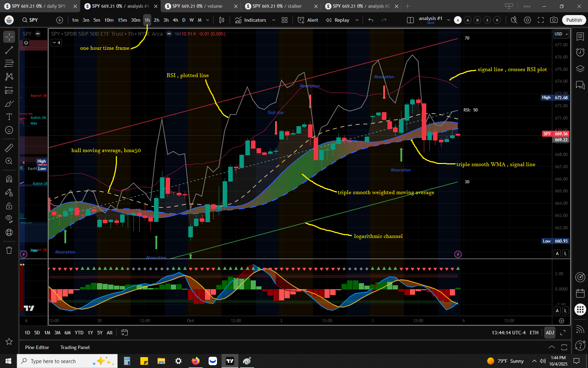
Task: Start bar Replay mode
Action: [x=337, y=20]
